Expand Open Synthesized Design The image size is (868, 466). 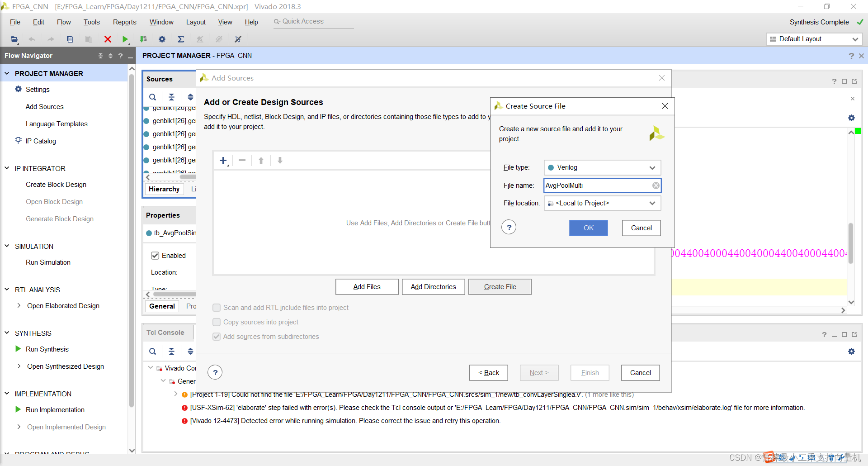click(x=19, y=366)
